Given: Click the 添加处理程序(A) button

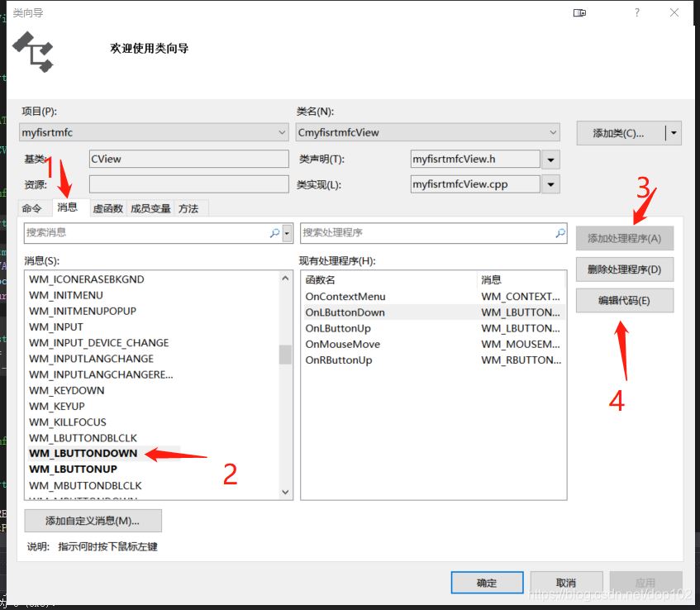Looking at the screenshot, I should click(625, 239).
